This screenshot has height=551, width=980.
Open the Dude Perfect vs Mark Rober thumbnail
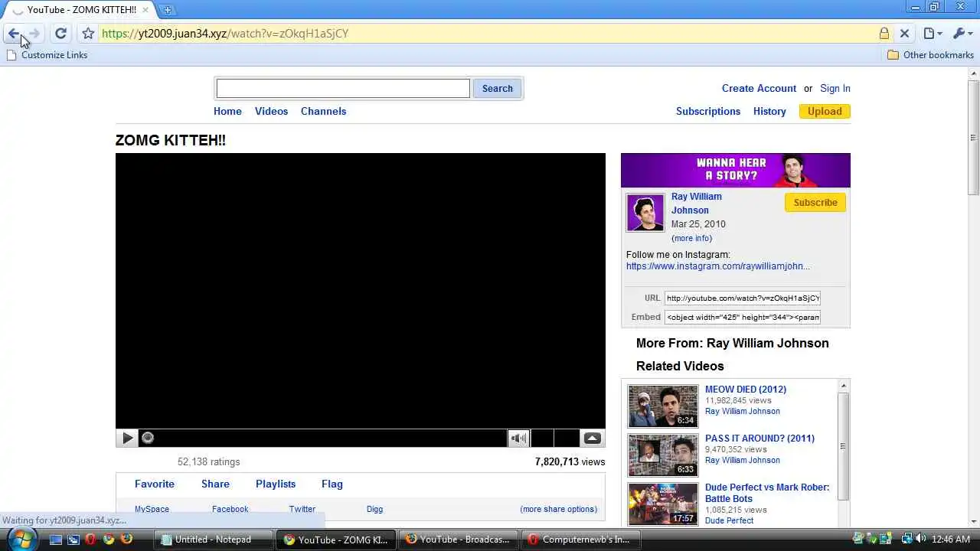tap(663, 504)
